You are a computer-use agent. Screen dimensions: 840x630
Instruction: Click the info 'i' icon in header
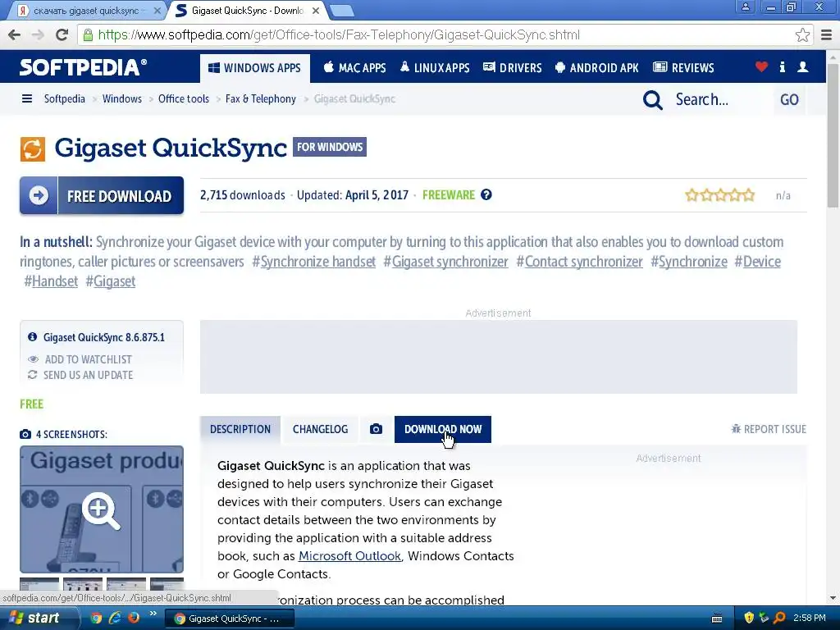point(782,67)
